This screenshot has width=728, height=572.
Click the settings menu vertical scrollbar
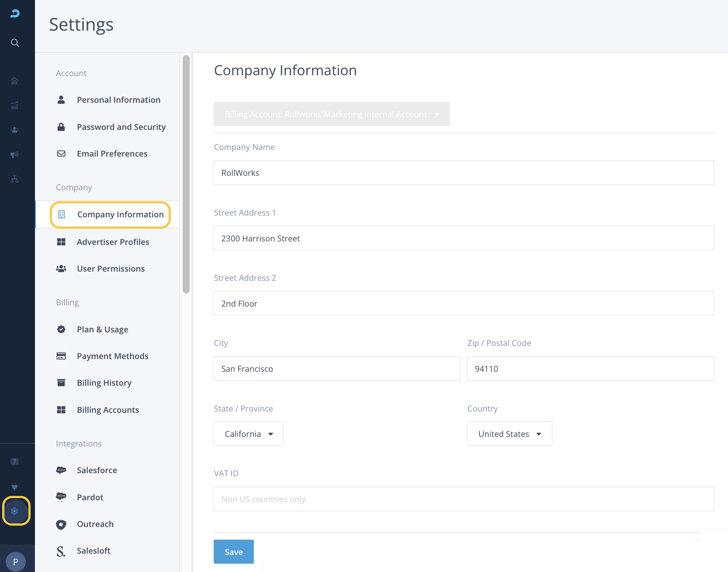click(x=186, y=175)
